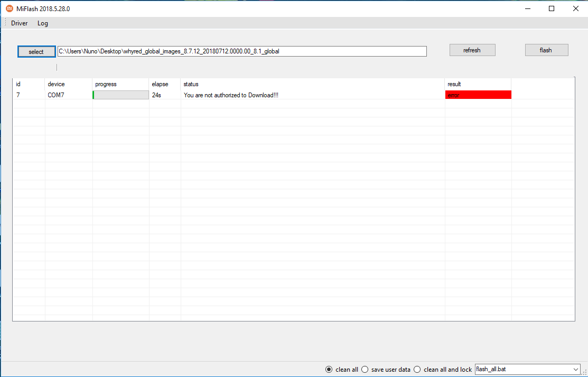Minimize the MiFlash window
The height and width of the screenshot is (377, 588).
[528, 8]
